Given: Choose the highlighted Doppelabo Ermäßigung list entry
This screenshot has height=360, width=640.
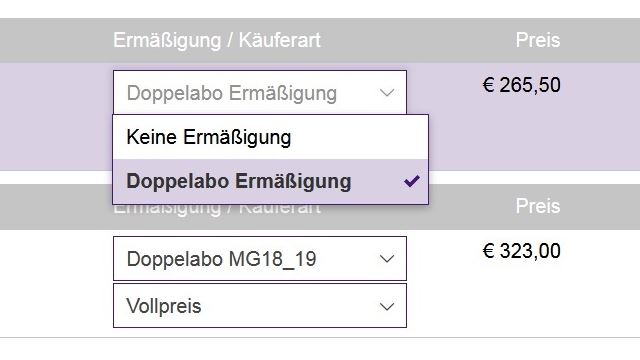Looking at the screenshot, I should tap(271, 182).
